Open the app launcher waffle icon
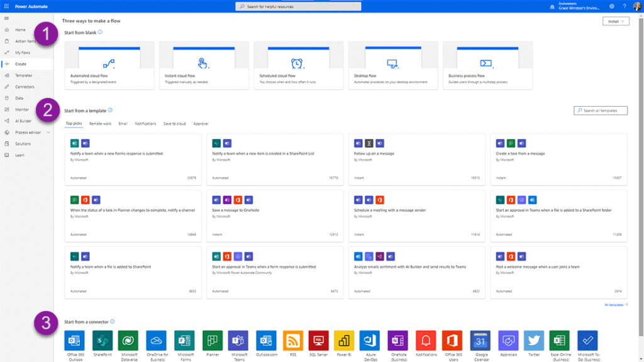Image resolution: width=644 pixels, height=362 pixels. coord(6,6)
